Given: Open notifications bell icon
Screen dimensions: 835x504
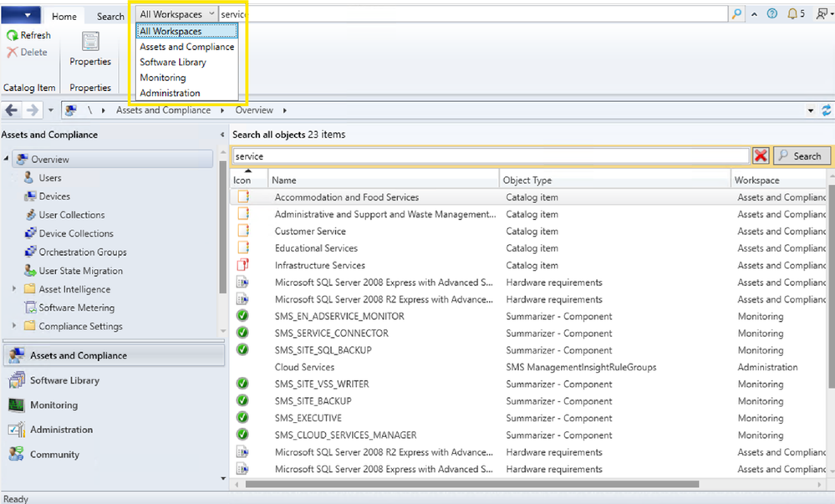Looking at the screenshot, I should pyautogui.click(x=792, y=14).
